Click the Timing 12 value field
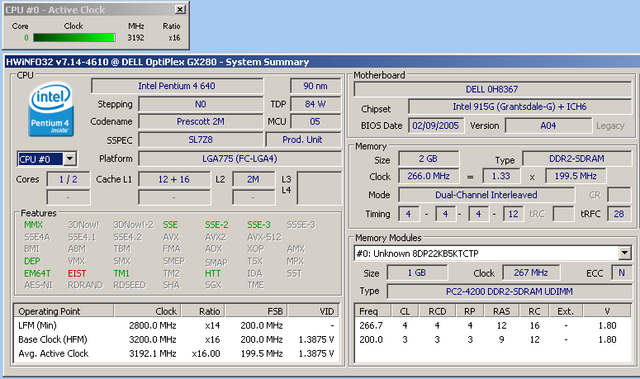The width and height of the screenshot is (640, 379). (513, 214)
